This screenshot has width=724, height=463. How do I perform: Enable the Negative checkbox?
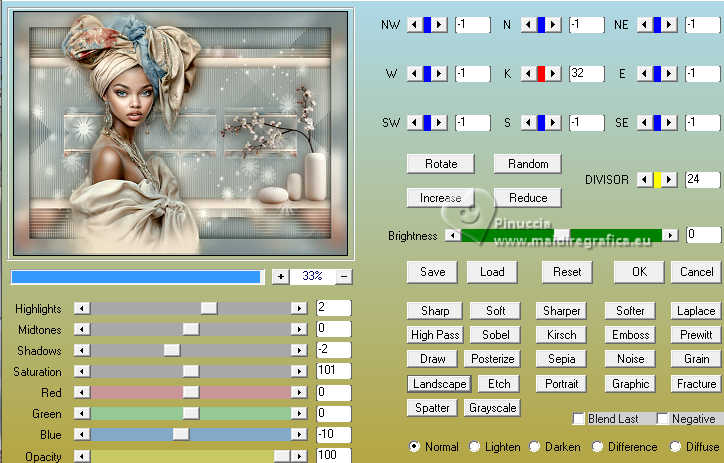663,419
